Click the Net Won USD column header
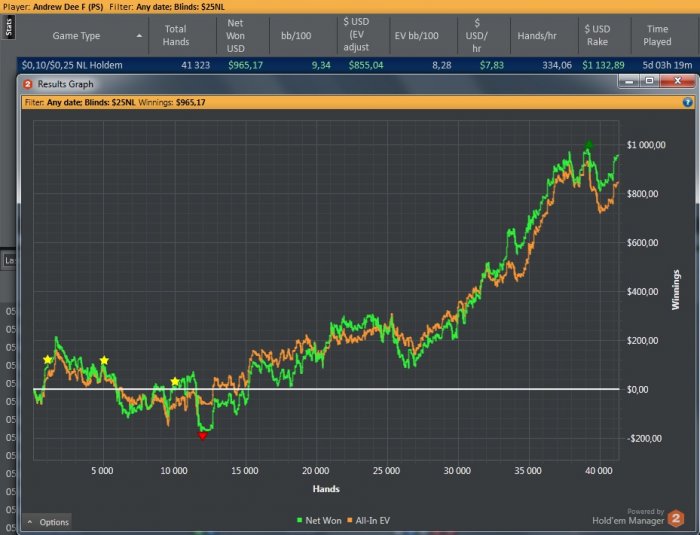 click(235, 35)
